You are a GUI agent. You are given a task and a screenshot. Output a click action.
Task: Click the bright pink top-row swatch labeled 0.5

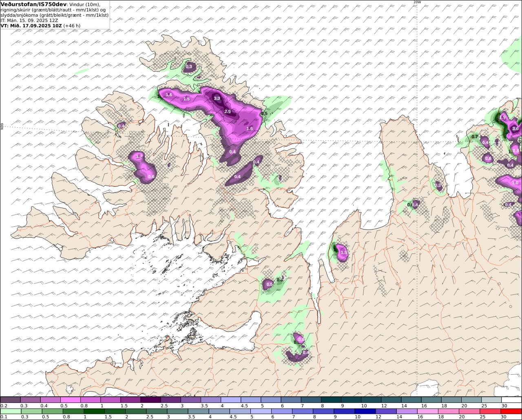click(x=70, y=400)
